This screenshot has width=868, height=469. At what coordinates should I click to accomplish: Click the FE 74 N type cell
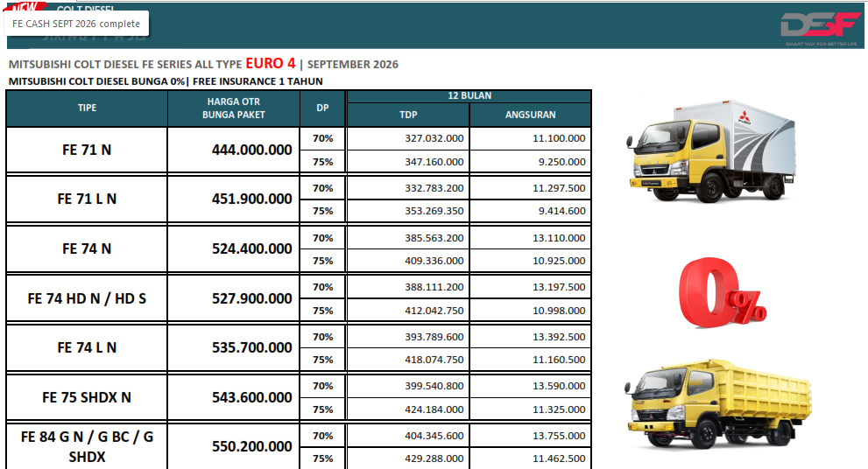[x=87, y=248]
